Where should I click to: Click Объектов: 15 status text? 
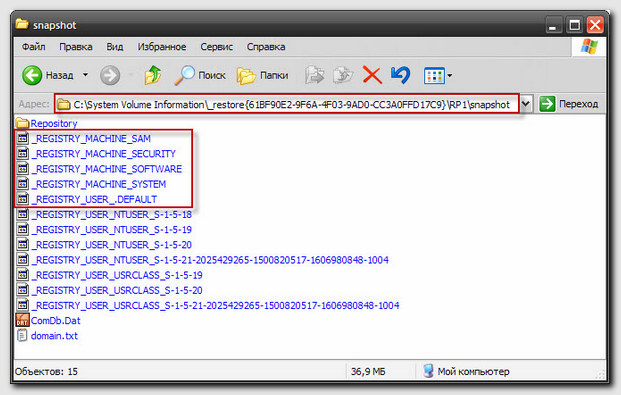(x=46, y=372)
